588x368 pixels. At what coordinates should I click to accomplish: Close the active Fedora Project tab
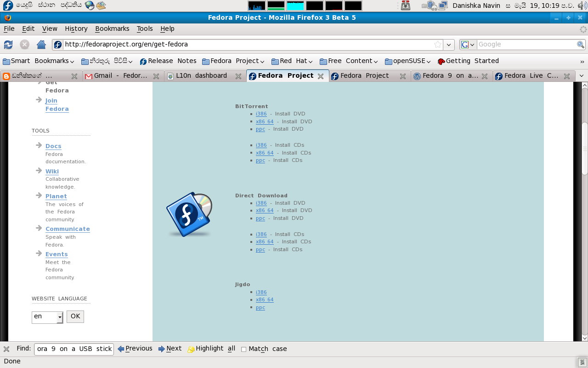(x=321, y=76)
